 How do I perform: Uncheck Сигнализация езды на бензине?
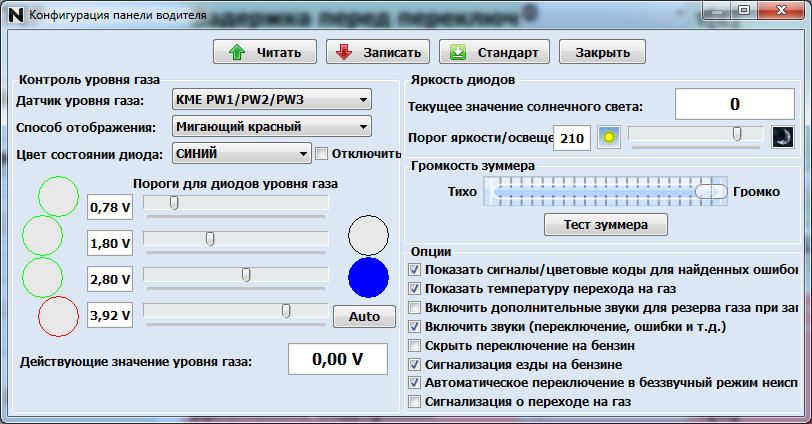416,364
